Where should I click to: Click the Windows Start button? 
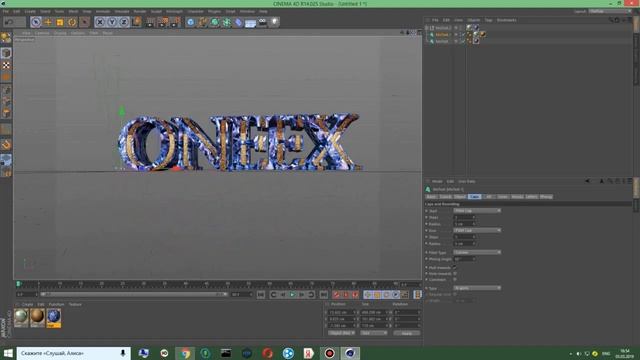click(8, 353)
